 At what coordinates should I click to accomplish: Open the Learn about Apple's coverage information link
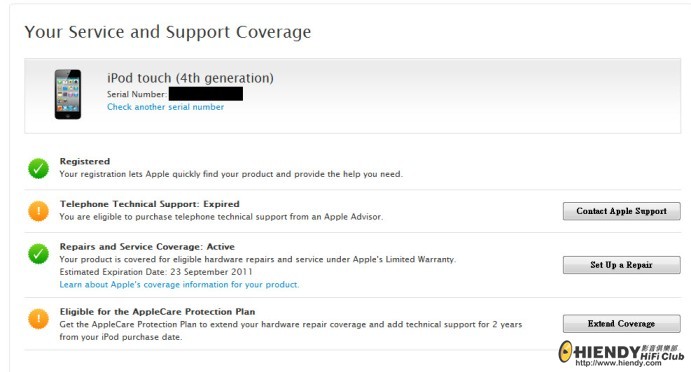[179, 285]
